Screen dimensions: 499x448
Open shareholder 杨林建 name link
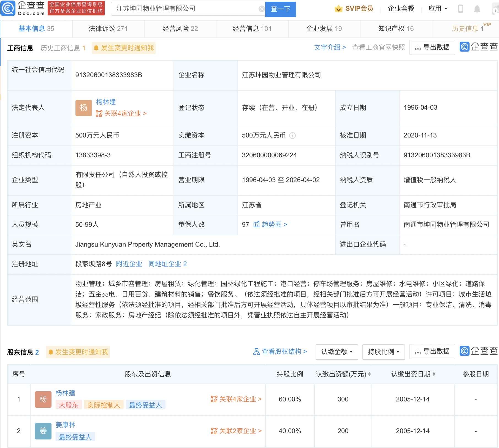65,393
